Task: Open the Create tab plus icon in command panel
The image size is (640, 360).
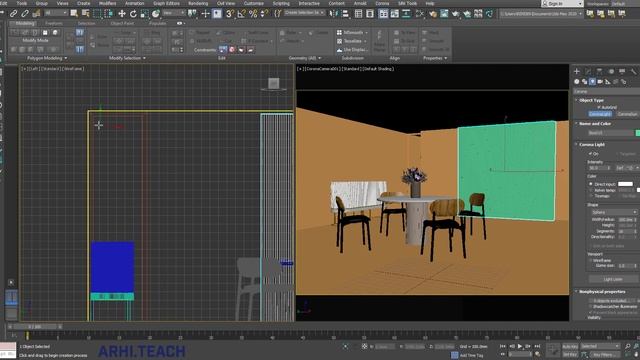Action: pyautogui.click(x=577, y=71)
